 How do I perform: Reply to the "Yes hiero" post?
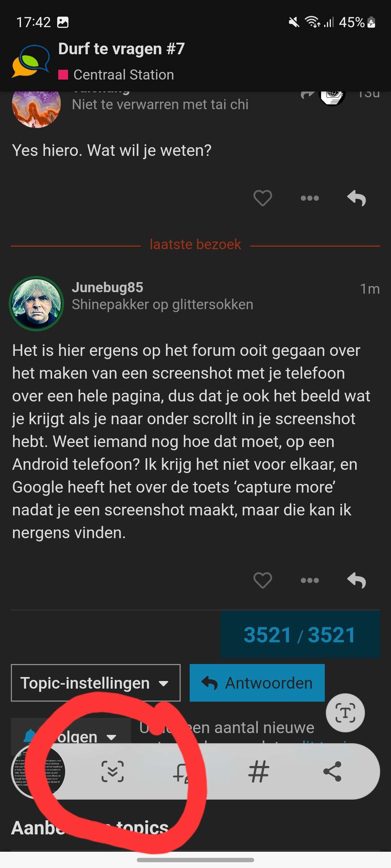[x=357, y=198]
